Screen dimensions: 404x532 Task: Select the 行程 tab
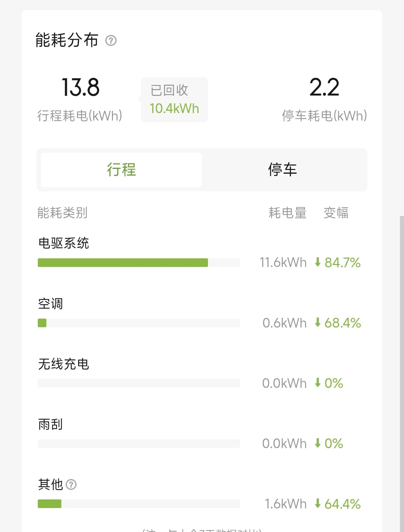tap(121, 170)
